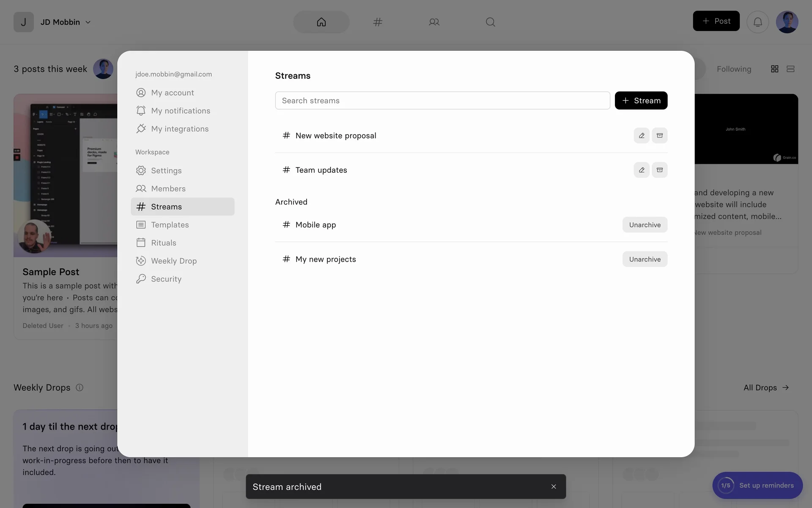812x508 pixels.
Task: Open members icon in top navigation
Action: pos(434,22)
